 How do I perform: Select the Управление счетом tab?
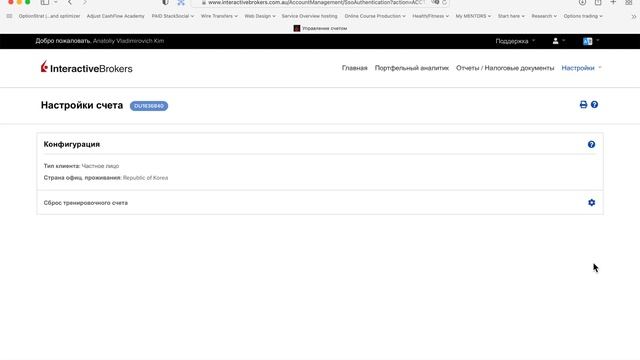point(320,28)
